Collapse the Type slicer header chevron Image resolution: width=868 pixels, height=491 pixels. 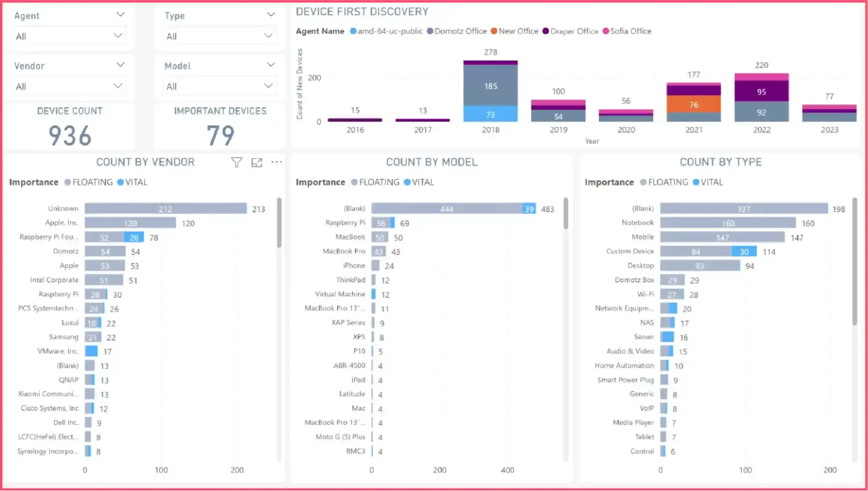[x=271, y=15]
